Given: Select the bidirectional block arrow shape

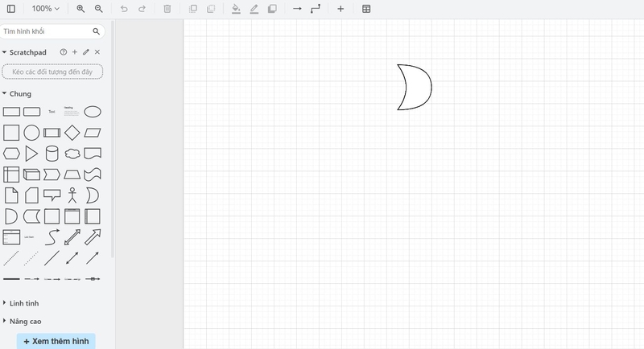Looking at the screenshot, I should (72, 237).
